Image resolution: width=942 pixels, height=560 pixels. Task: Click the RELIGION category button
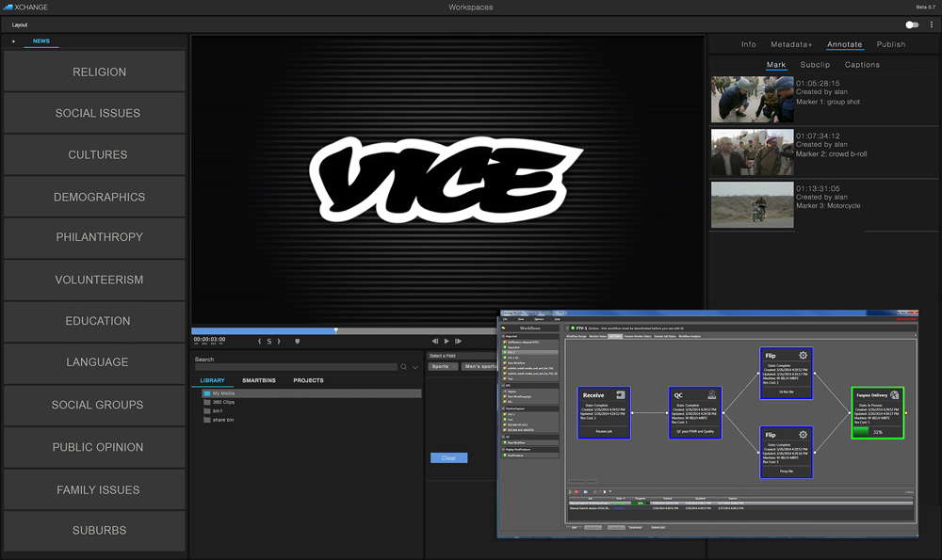tap(95, 72)
